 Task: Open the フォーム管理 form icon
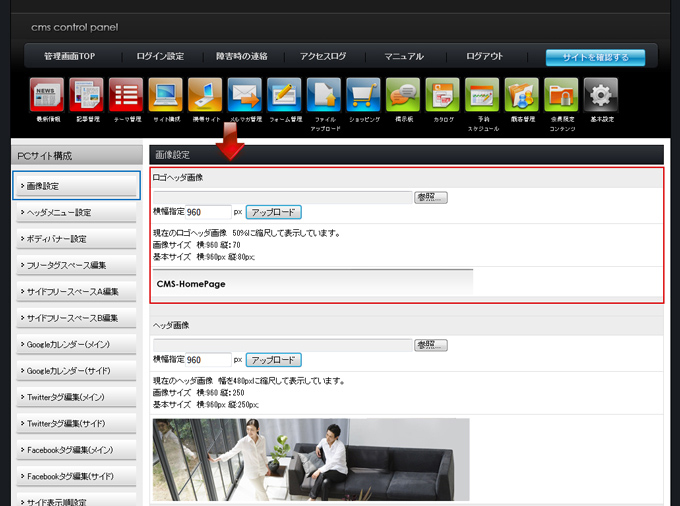(285, 95)
